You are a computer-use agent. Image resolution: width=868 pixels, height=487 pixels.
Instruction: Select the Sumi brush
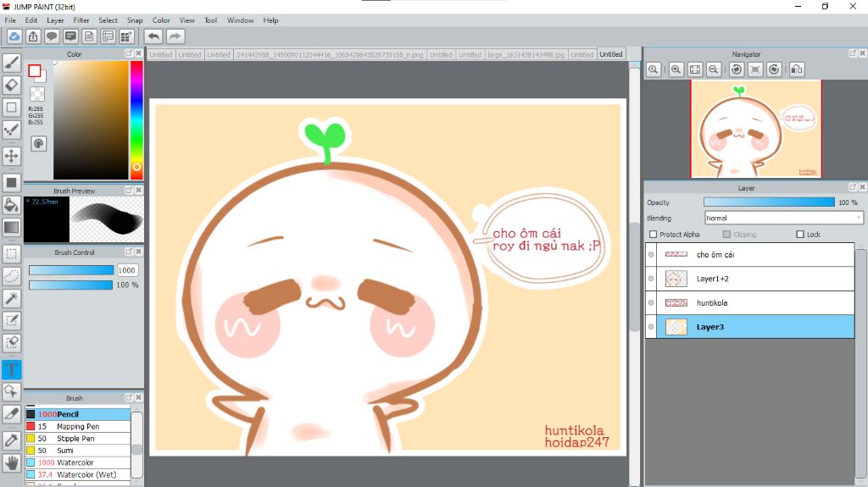(77, 451)
